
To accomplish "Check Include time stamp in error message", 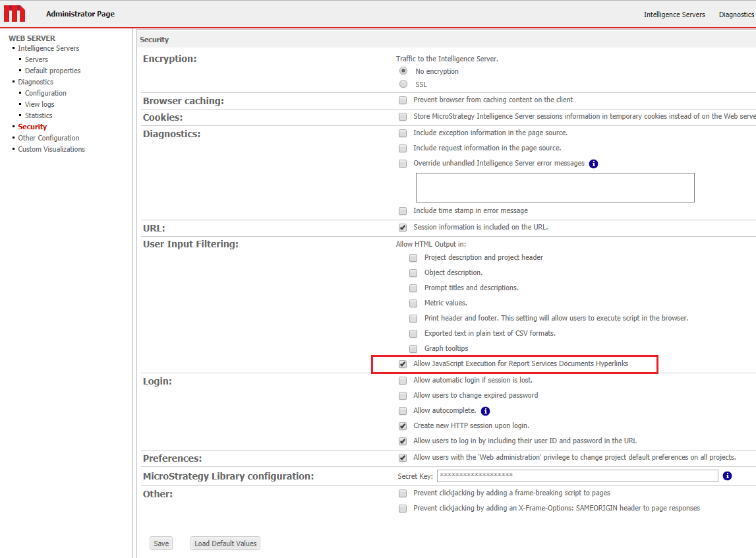I will point(402,211).
